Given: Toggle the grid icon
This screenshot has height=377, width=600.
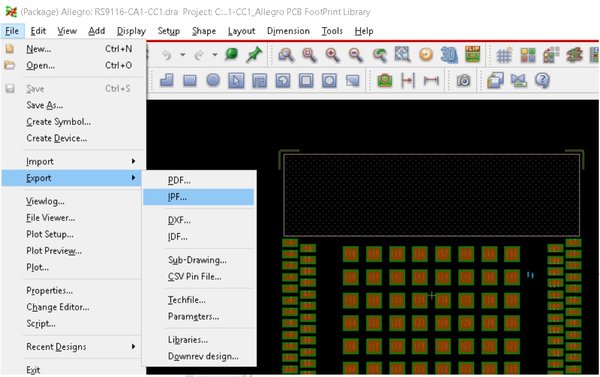Looking at the screenshot, I should [504, 55].
